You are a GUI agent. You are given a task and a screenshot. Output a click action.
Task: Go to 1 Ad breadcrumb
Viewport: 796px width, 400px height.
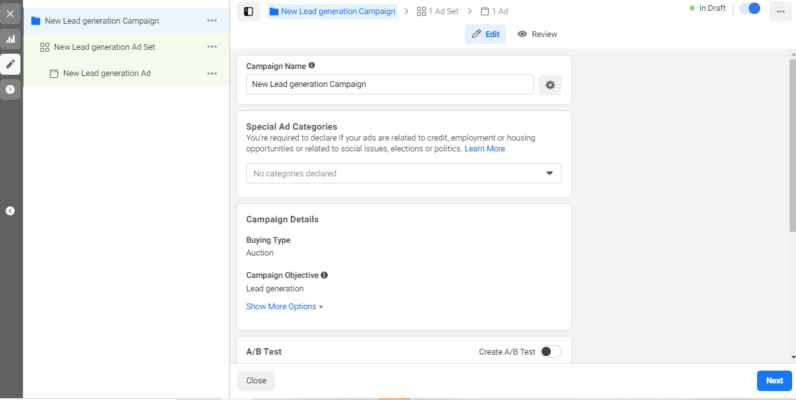point(494,11)
